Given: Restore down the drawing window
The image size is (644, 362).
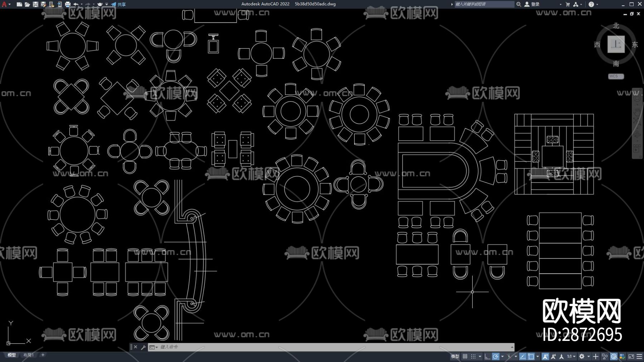Looking at the screenshot, I should coord(632,14).
